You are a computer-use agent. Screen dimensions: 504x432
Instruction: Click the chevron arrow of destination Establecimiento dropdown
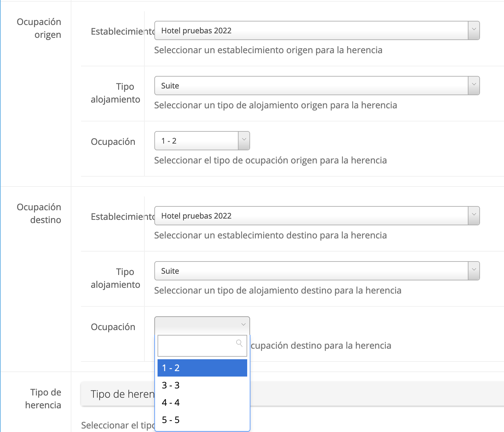point(474,215)
